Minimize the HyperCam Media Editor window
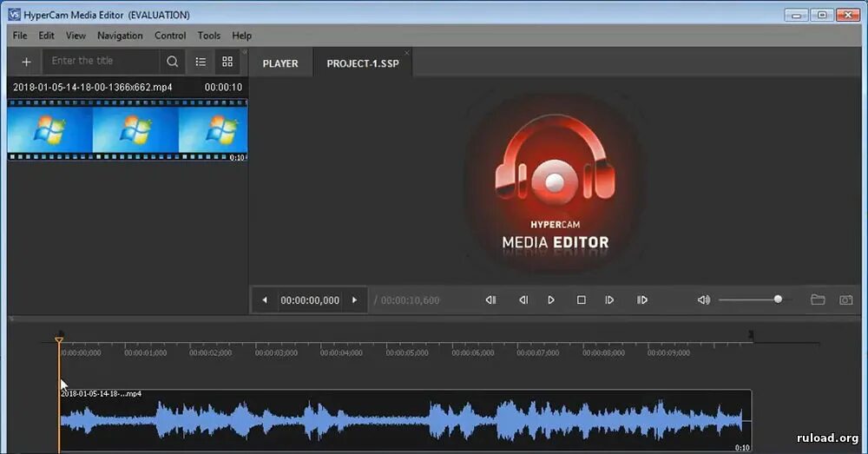The image size is (868, 454). (796, 15)
